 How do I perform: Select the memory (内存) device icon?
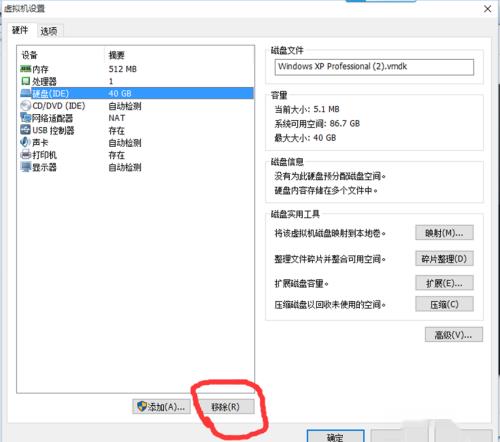(x=25, y=69)
